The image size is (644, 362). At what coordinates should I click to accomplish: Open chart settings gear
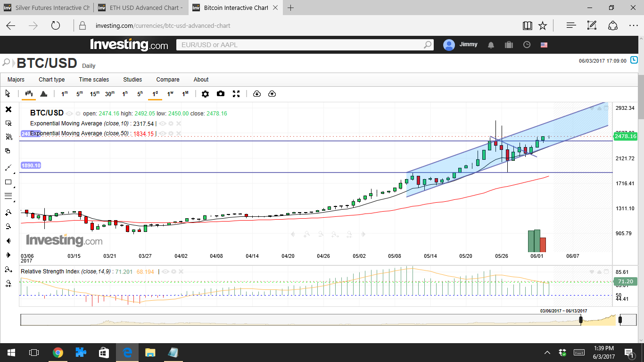coord(205,94)
